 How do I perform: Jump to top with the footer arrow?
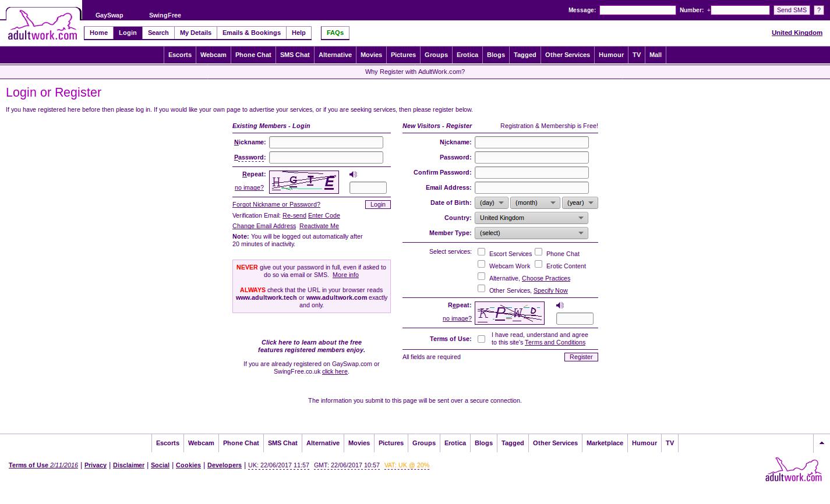click(821, 443)
